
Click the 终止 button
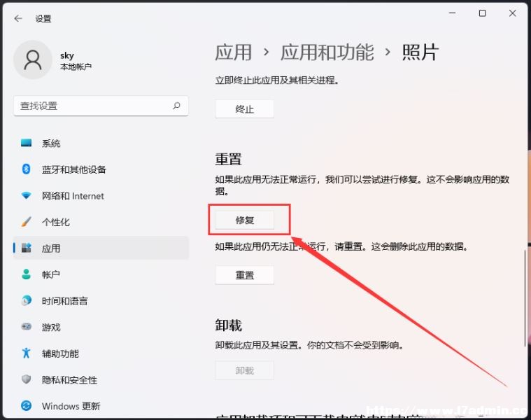tap(244, 109)
